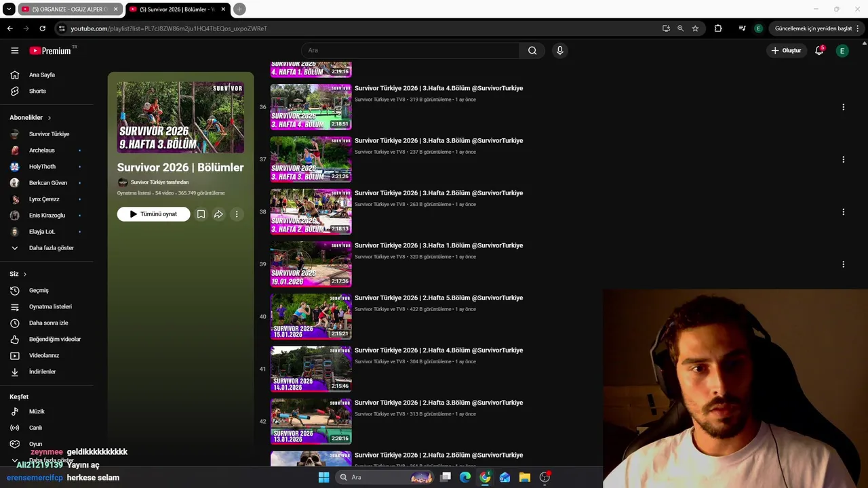The height and width of the screenshot is (488, 868).
Task: Open options menu for 3.Hafta 3.Bölüm video
Action: pos(843,159)
